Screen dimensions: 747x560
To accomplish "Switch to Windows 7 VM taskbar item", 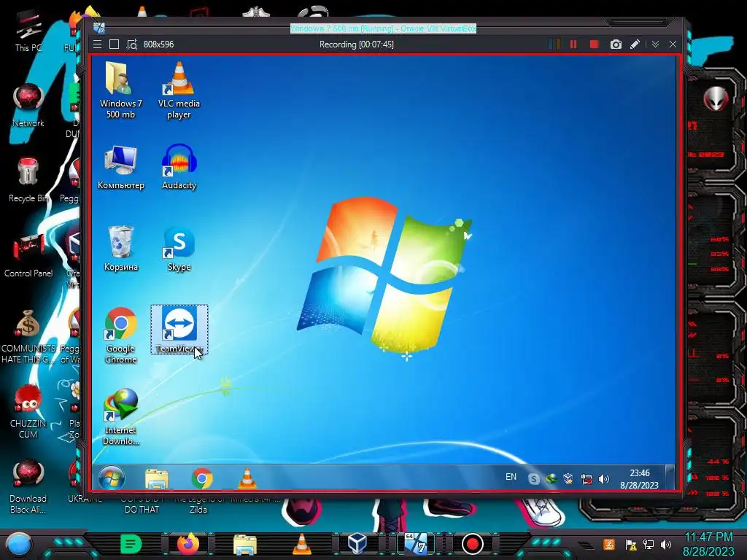I will click(x=415, y=544).
